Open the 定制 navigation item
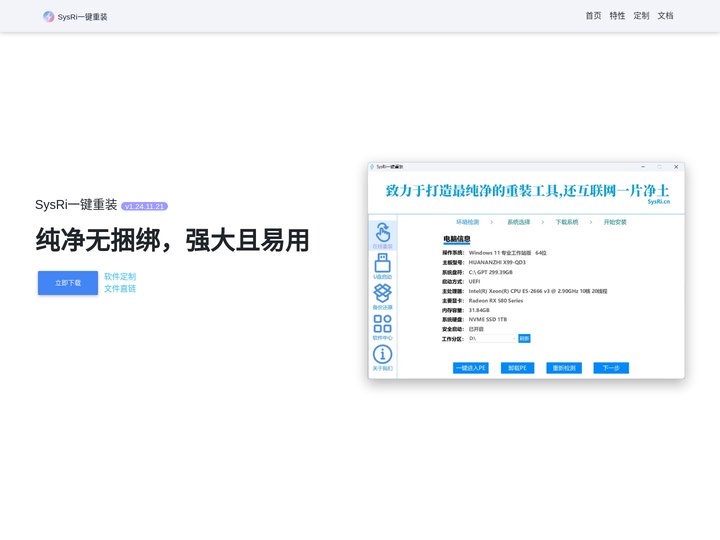Image resolution: width=720 pixels, height=540 pixels. [641, 16]
